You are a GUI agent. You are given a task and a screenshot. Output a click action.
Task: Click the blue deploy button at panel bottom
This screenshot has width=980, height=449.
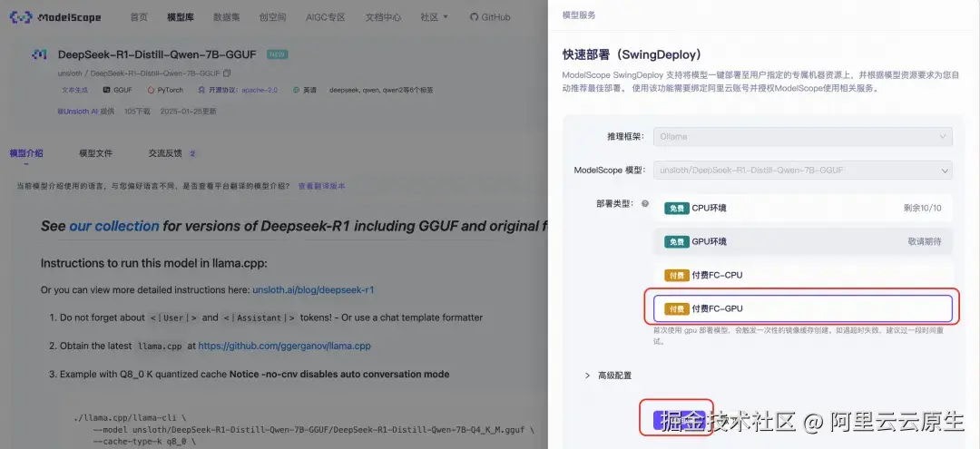coord(679,420)
